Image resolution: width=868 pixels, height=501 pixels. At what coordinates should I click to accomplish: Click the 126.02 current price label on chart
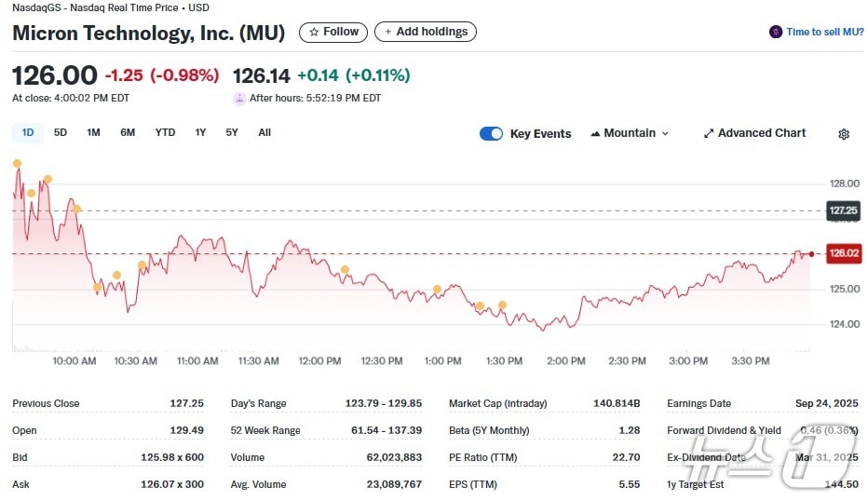(x=843, y=253)
